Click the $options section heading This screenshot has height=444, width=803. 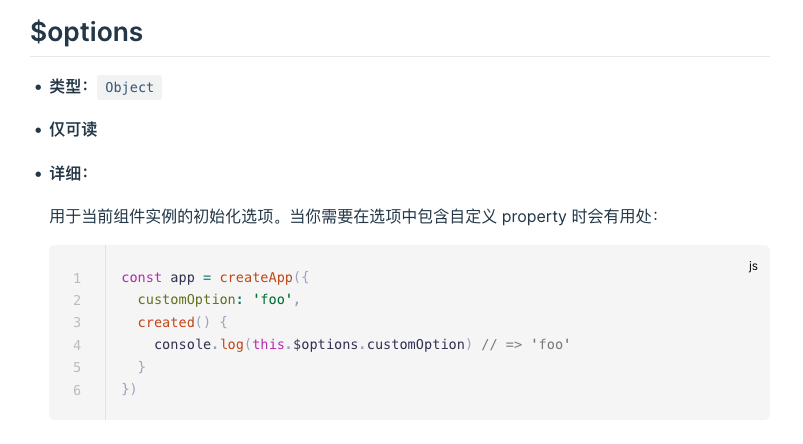pos(87,31)
